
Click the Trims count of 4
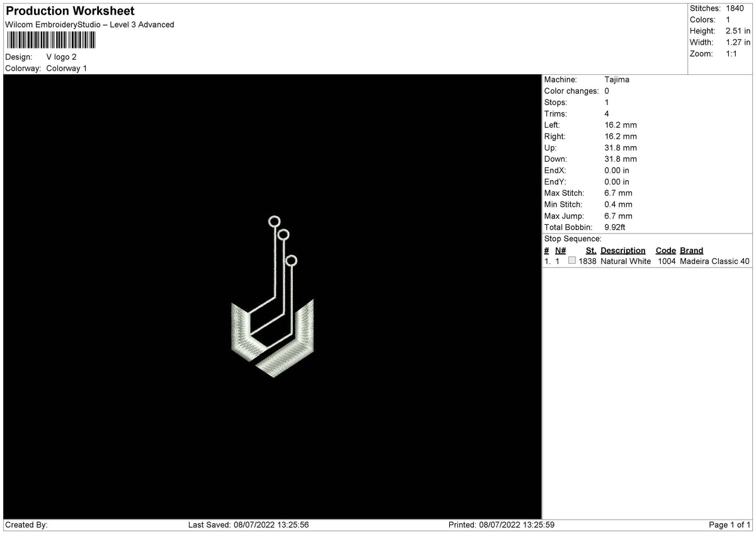point(606,113)
